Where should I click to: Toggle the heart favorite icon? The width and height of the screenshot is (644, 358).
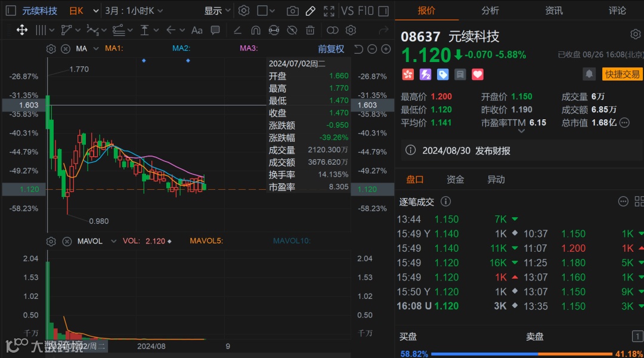[477, 75]
